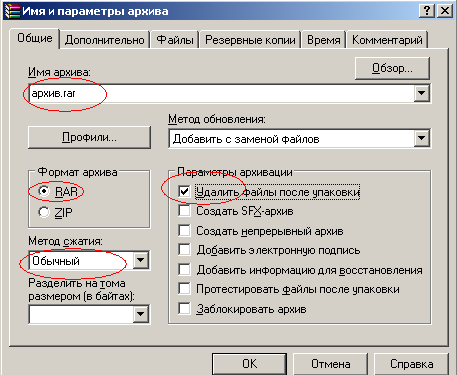
Task: Click the question mark help icon
Action: 427,11
